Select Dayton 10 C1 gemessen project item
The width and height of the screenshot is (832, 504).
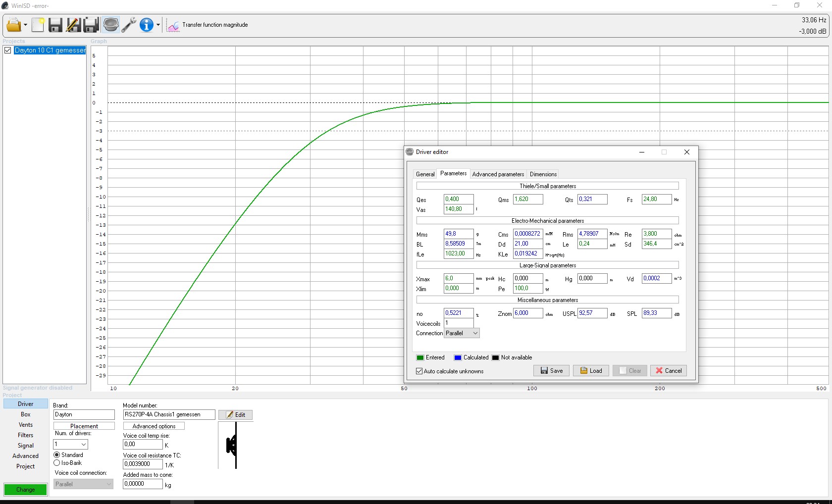50,50
